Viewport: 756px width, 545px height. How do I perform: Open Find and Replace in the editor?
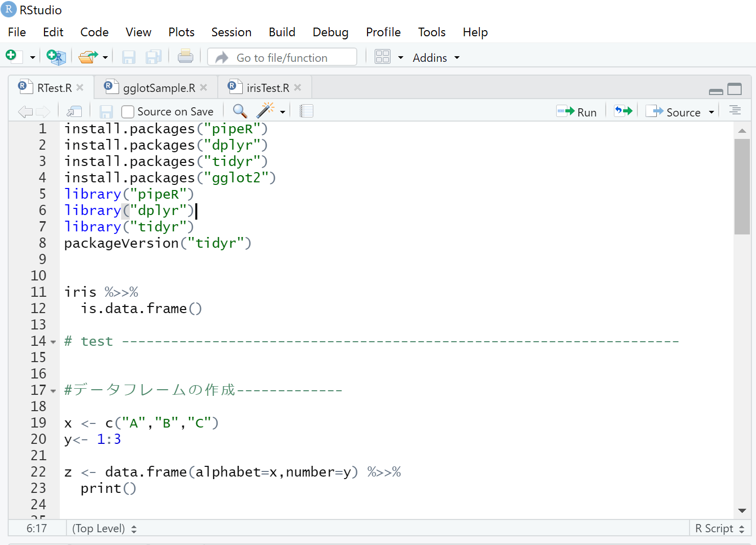tap(239, 111)
